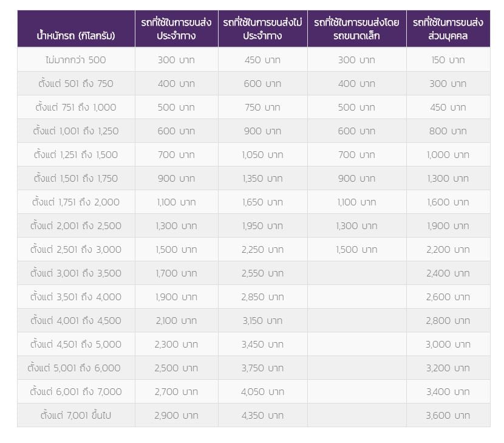This screenshot has width=504, height=443.
Task: Click the 1,500 บาท small vehicle cell
Action: pos(356,249)
